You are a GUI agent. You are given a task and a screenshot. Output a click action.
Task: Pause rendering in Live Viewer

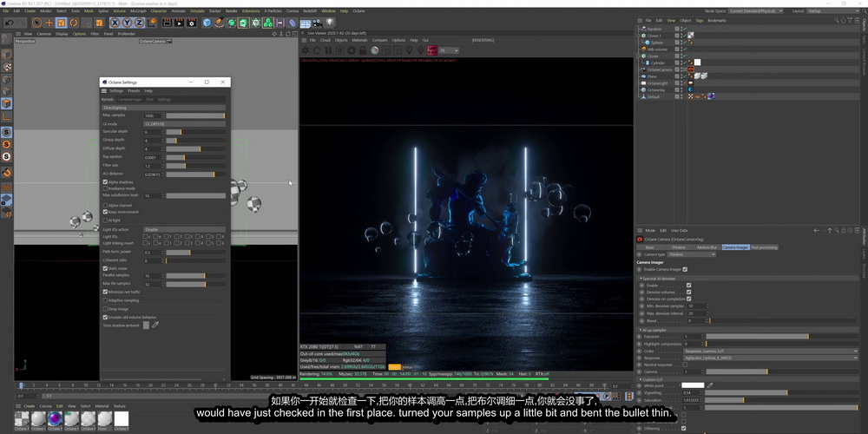point(328,50)
